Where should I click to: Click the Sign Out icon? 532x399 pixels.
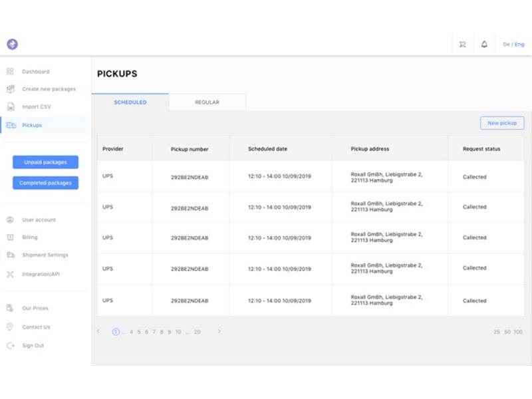pyautogui.click(x=10, y=346)
